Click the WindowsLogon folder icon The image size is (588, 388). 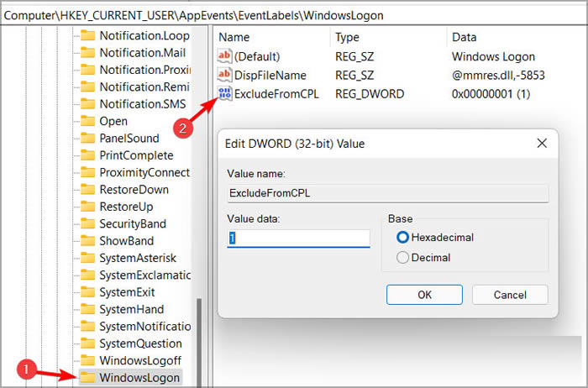pos(87,378)
